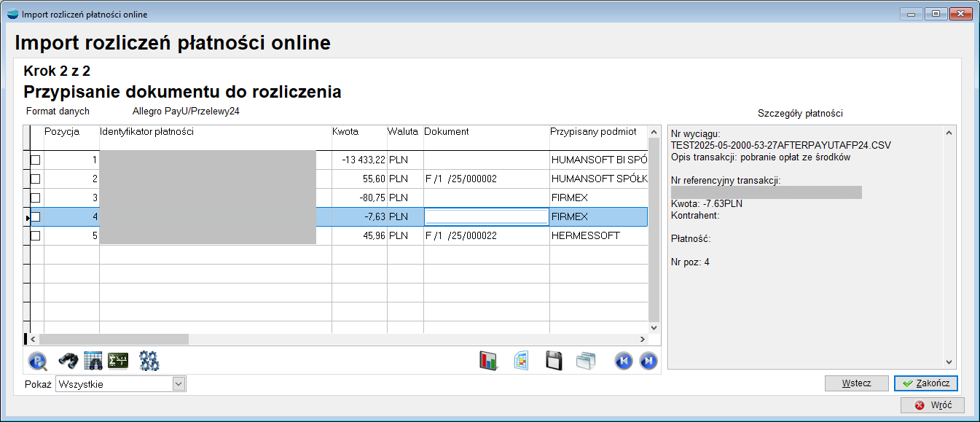Click the table search icon with binoculars
The image size is (980, 422).
(93, 361)
